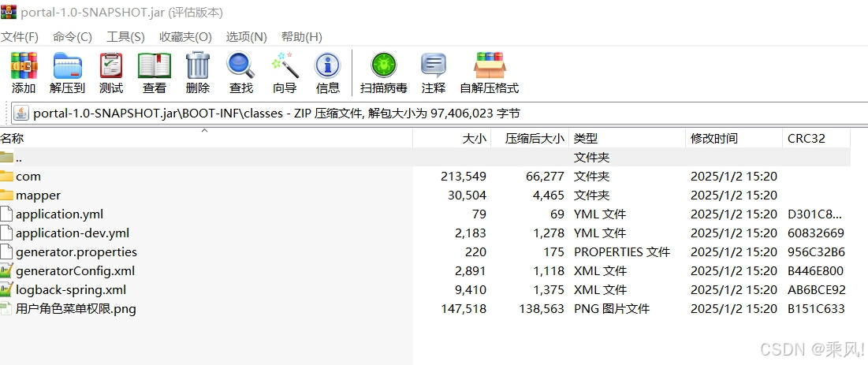
Task: Click the PNG 图片文件 type cell
Action: [612, 309]
